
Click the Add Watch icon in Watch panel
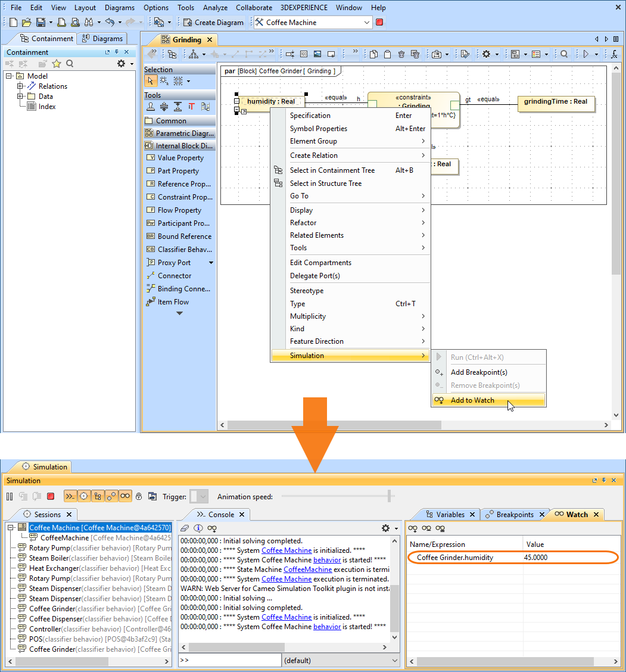pos(413,528)
